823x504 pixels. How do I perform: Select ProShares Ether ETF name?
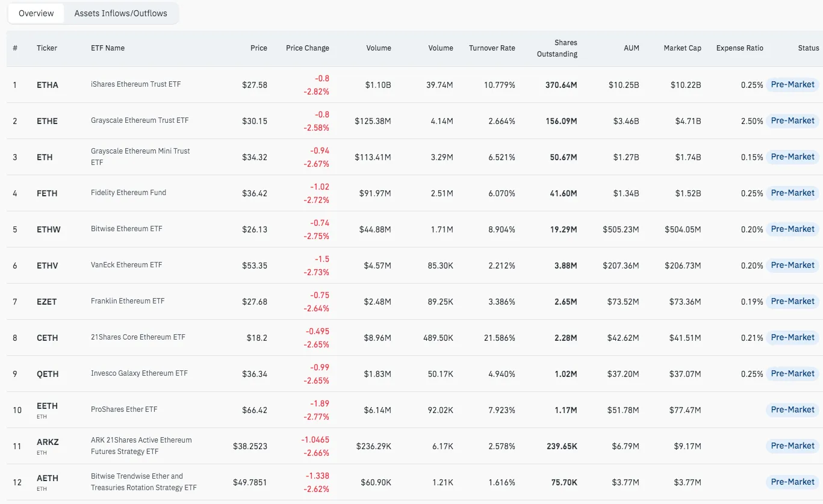[x=124, y=409]
